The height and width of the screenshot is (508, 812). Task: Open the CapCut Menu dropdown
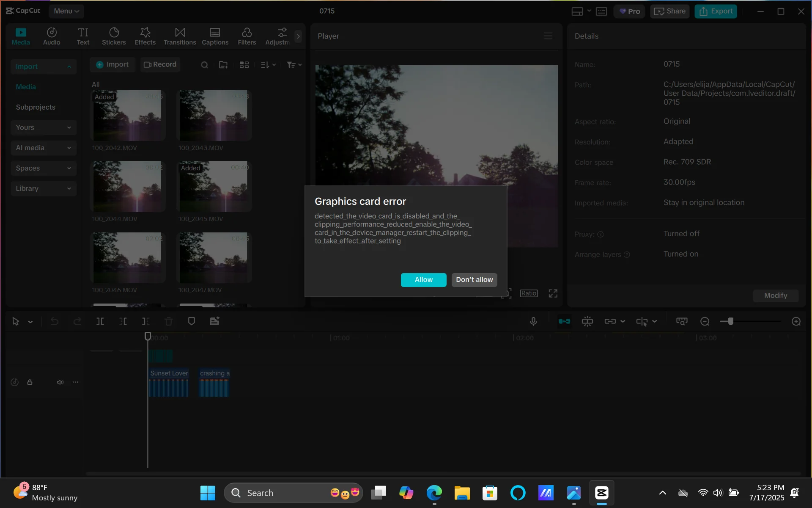pyautogui.click(x=66, y=11)
